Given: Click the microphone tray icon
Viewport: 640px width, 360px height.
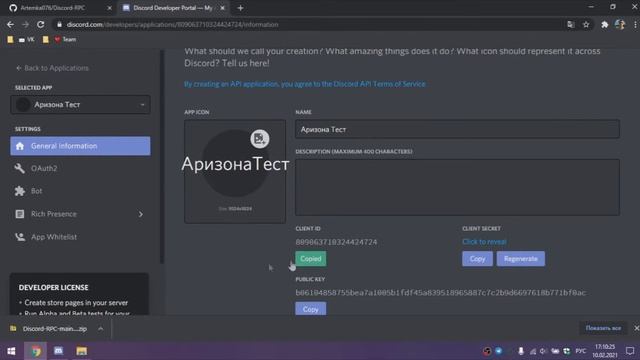Looking at the screenshot, I should point(521,351).
